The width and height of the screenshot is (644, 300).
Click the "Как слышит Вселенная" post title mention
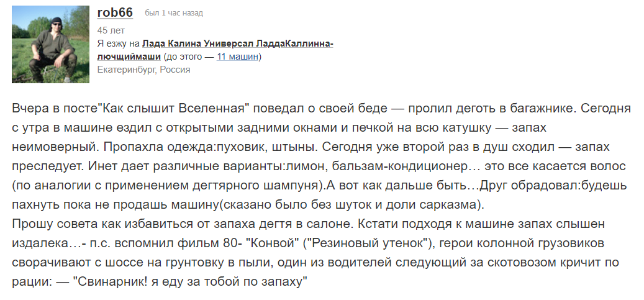click(x=175, y=109)
